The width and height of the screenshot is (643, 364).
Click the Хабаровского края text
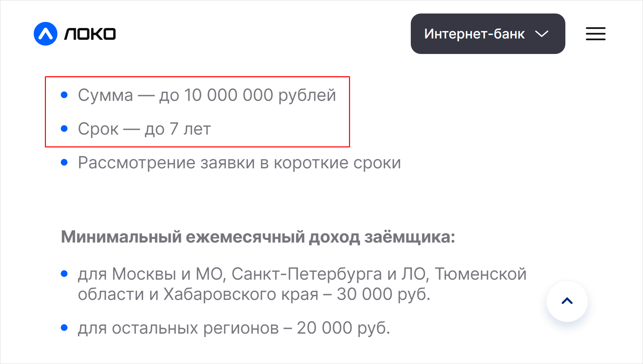241,294
